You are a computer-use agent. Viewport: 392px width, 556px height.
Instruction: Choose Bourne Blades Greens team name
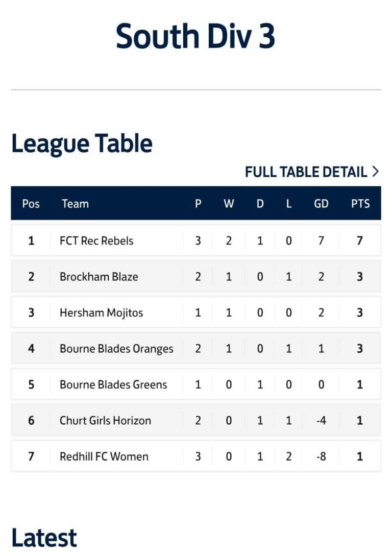click(x=113, y=384)
